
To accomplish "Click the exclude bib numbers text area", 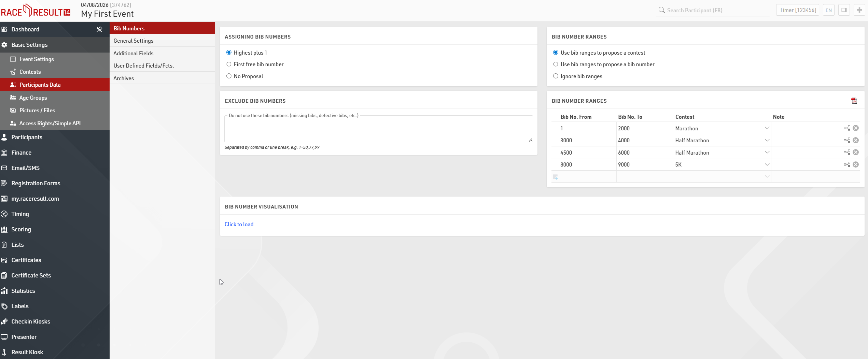I will tap(378, 130).
